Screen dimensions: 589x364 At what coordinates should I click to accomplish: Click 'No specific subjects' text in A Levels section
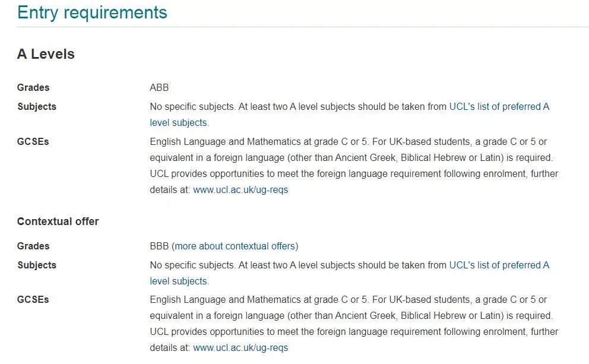(x=193, y=107)
